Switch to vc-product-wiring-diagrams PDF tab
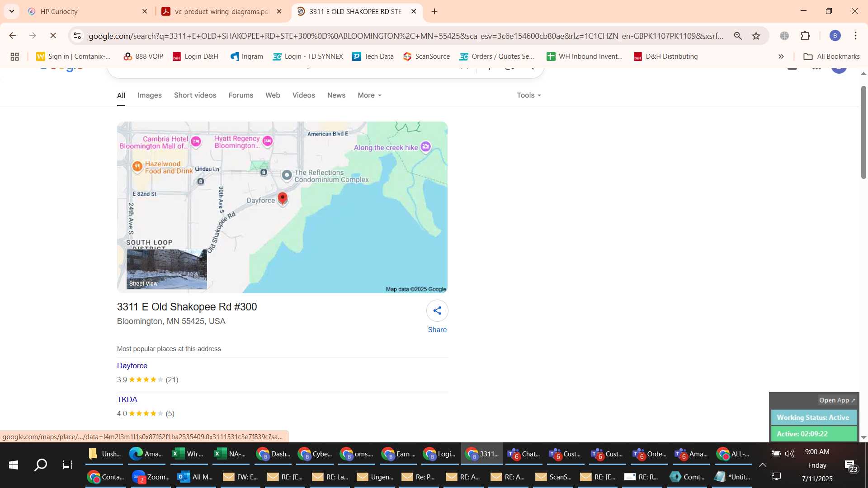This screenshot has width=868, height=488. pos(222,11)
